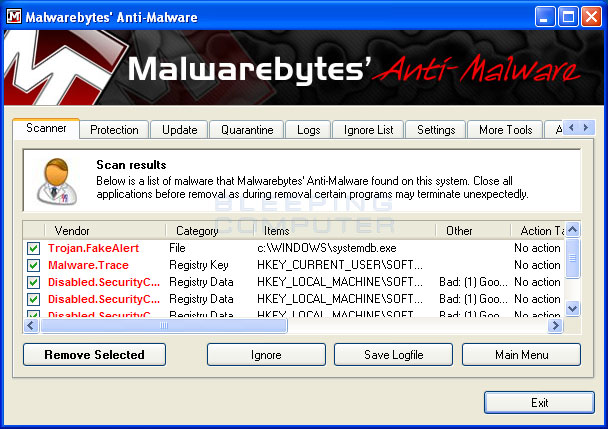Switch to the Ignore List tab
This screenshot has height=429, width=608.
pos(368,130)
